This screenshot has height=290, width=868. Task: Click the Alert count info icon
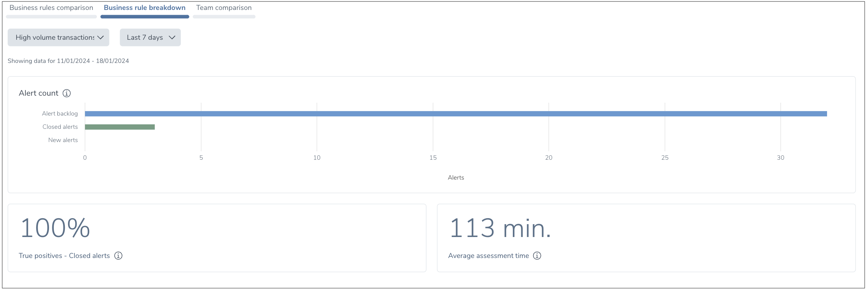[67, 93]
